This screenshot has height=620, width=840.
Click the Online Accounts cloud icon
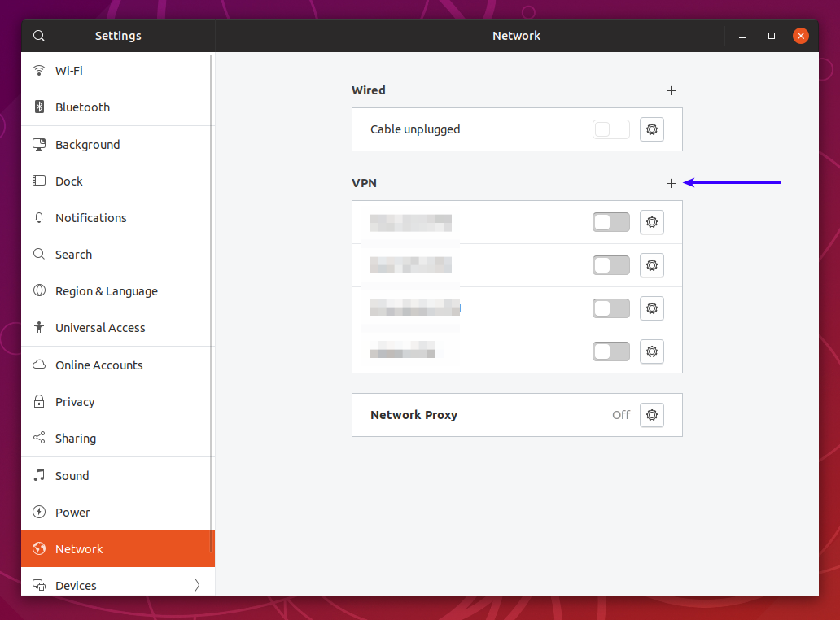point(39,365)
